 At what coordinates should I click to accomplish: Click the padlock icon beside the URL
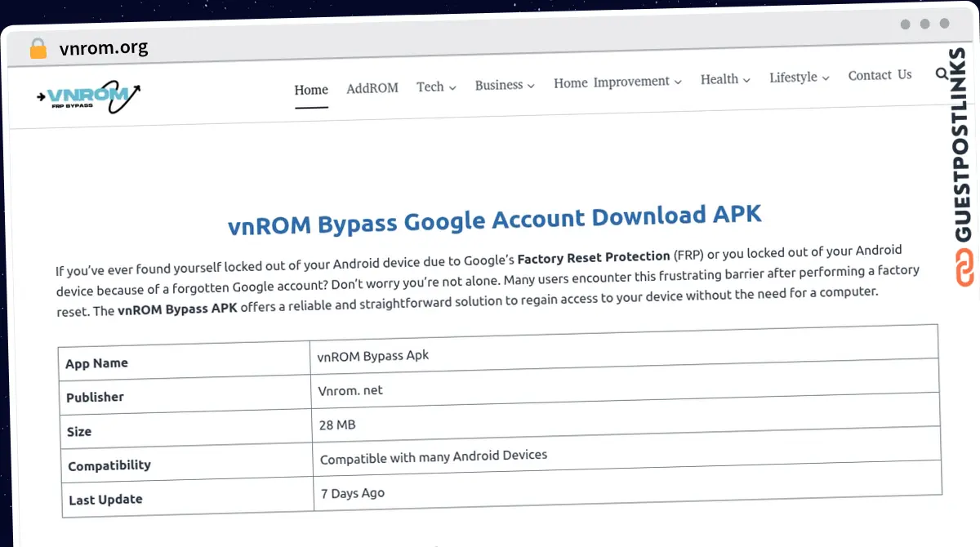pyautogui.click(x=38, y=48)
